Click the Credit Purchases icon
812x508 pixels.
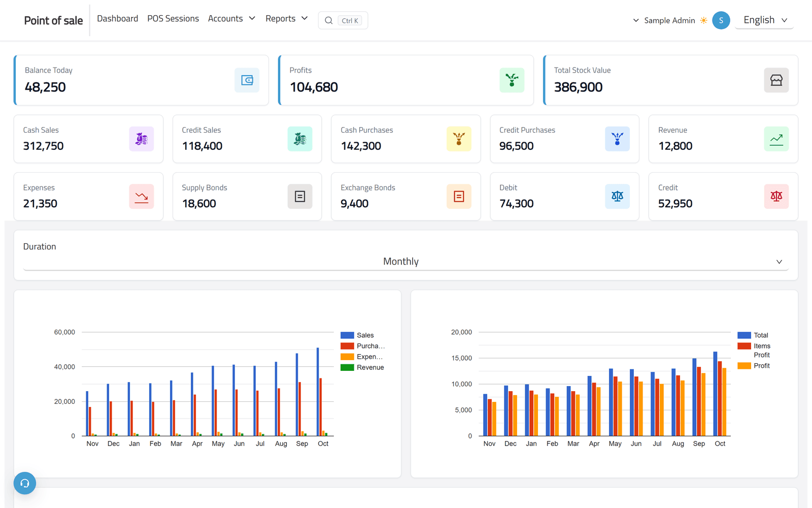coord(617,139)
